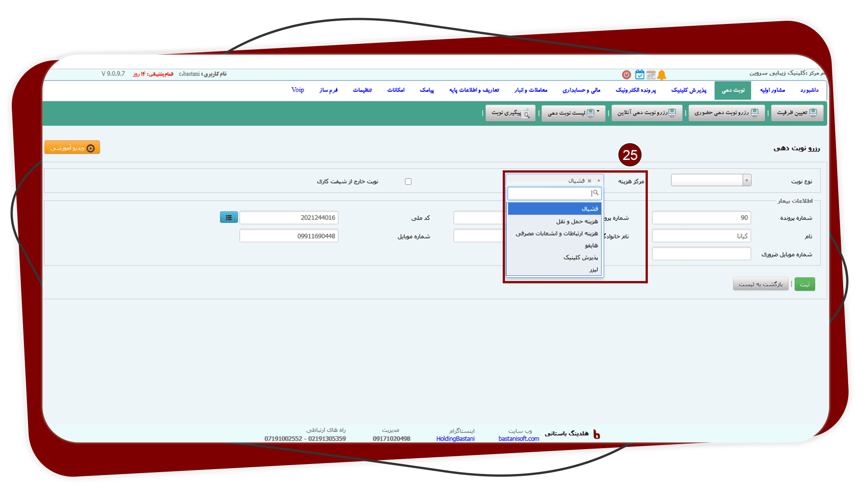Open پذیرش کلینیک top menu
Image resolution: width=868 pixels, height=488 pixels.
click(x=689, y=90)
